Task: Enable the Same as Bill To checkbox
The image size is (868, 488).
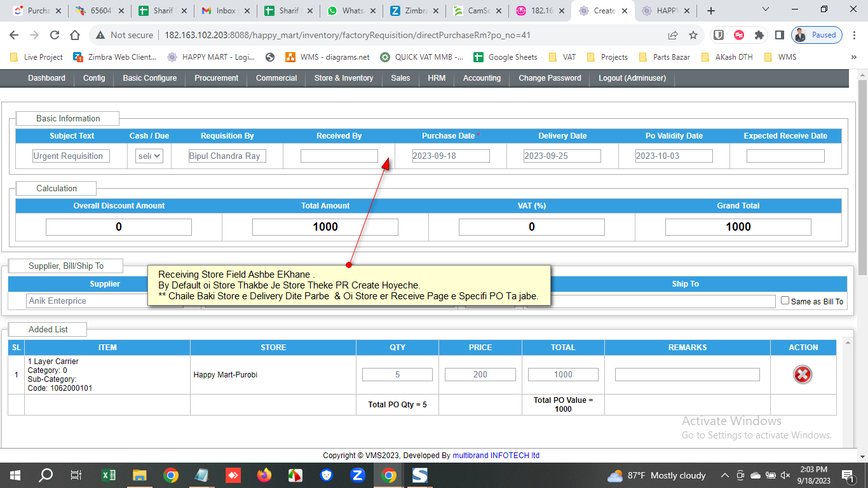Action: point(785,301)
